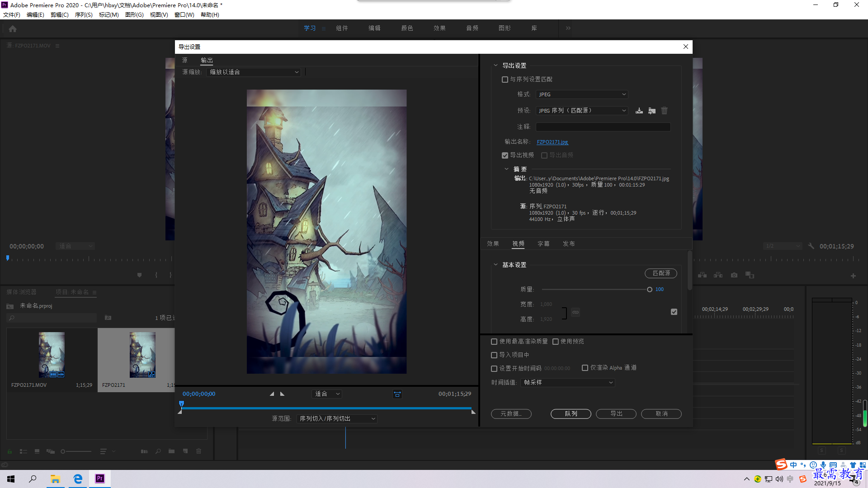Click the aspect ratio correction icon
Screen dimensions: 868x488
(397, 394)
